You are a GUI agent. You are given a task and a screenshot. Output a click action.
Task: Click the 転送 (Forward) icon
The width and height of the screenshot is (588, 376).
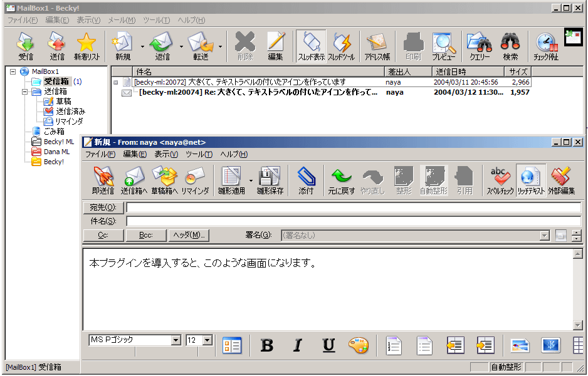coord(201,46)
